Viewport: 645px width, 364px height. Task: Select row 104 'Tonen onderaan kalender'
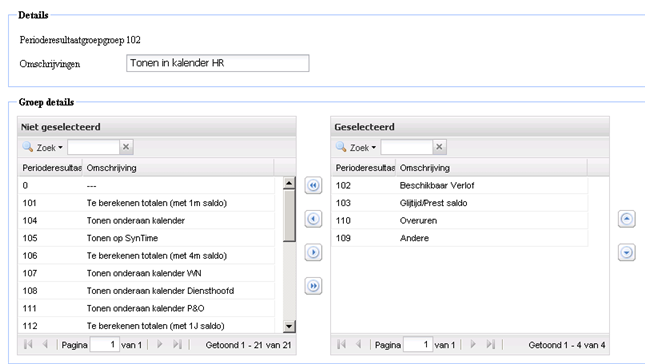click(146, 220)
